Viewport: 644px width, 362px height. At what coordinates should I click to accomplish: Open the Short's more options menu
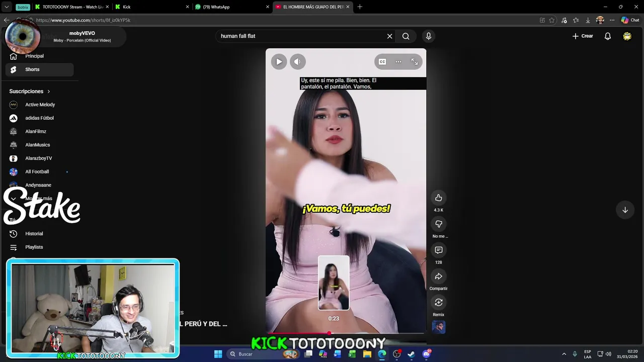(x=398, y=62)
